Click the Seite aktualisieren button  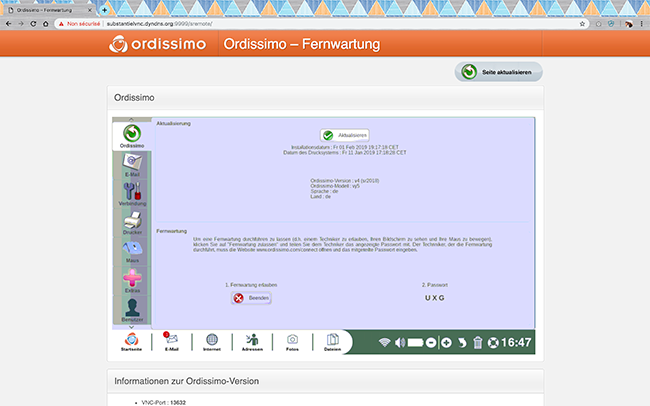click(499, 72)
